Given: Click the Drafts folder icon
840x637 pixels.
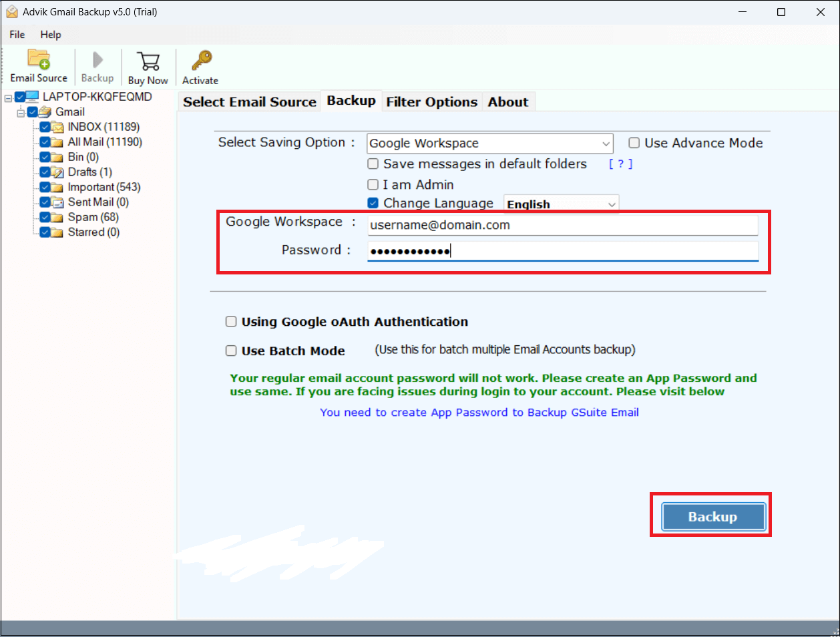Looking at the screenshot, I should pos(57,172).
